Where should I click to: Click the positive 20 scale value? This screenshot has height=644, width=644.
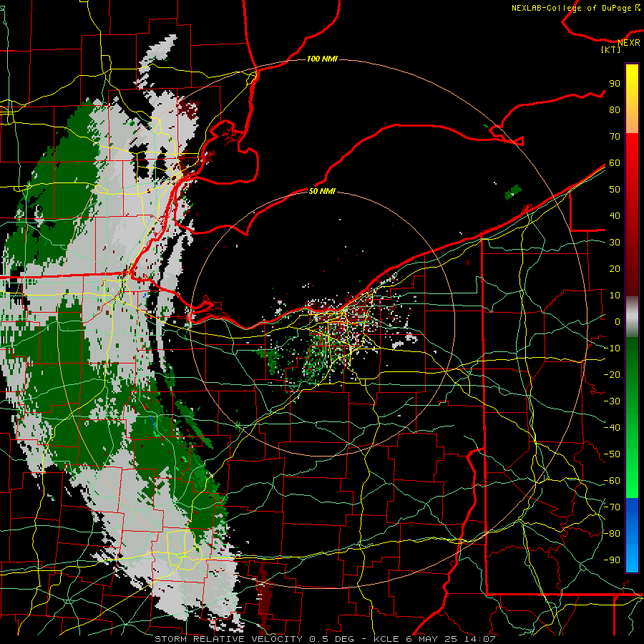click(615, 268)
